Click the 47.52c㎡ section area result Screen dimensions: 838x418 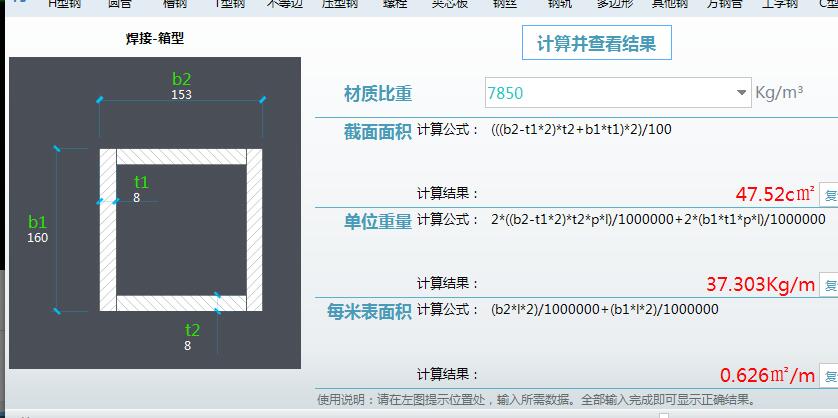pyautogui.click(x=775, y=194)
